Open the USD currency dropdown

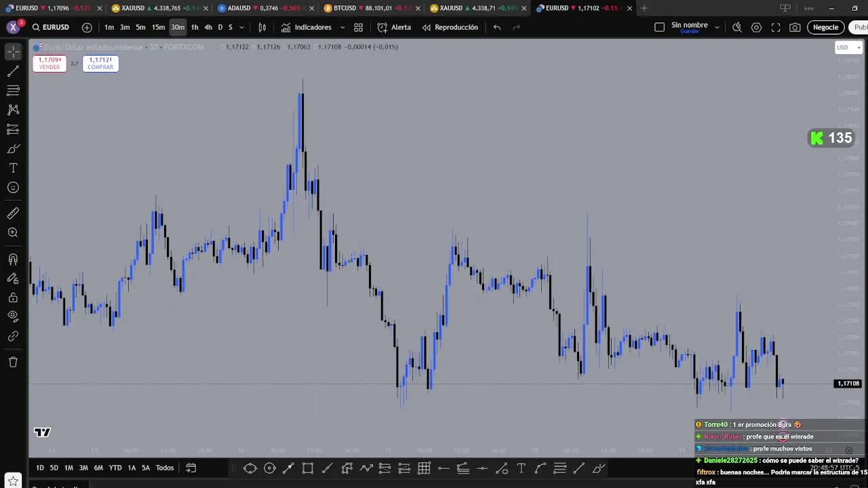tap(848, 47)
